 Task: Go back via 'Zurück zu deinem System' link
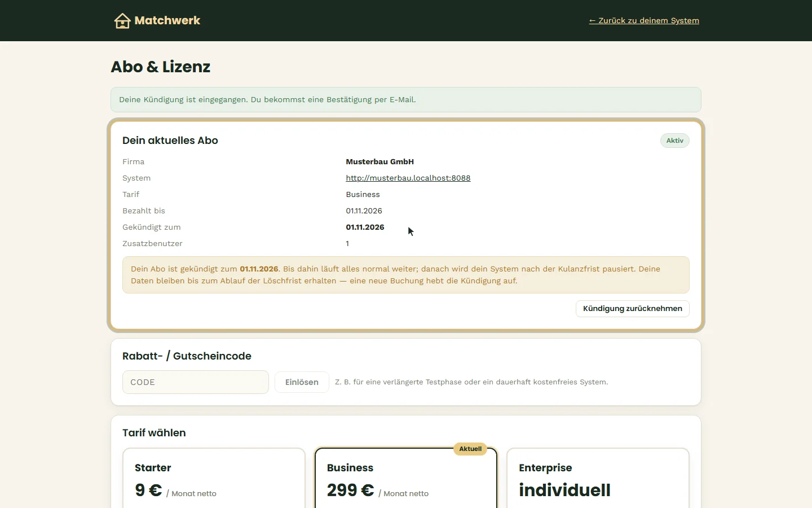tap(644, 21)
